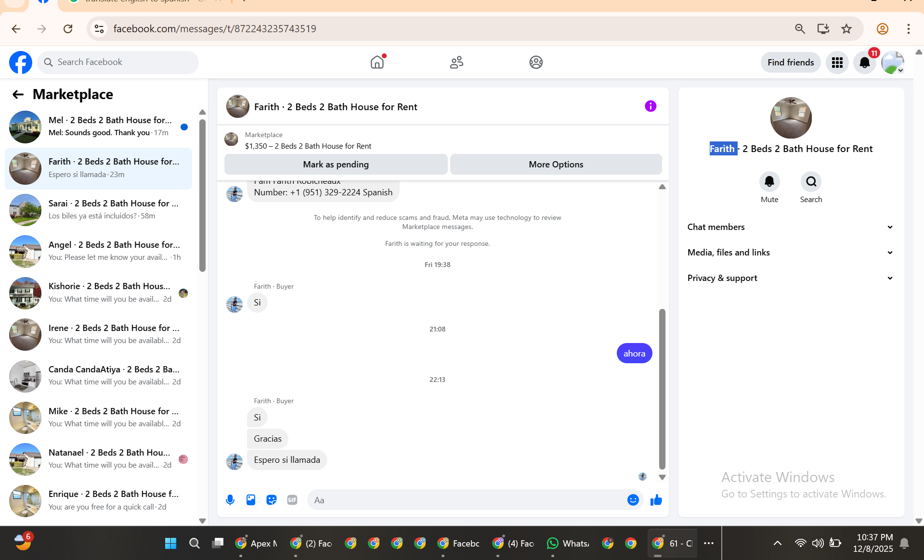Image resolution: width=924 pixels, height=560 pixels.
Task: Open the Mel conversation
Action: tap(98, 127)
